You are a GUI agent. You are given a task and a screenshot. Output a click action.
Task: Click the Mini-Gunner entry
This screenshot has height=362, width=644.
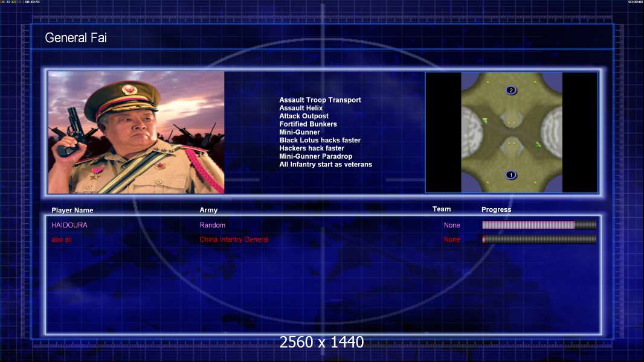300,132
